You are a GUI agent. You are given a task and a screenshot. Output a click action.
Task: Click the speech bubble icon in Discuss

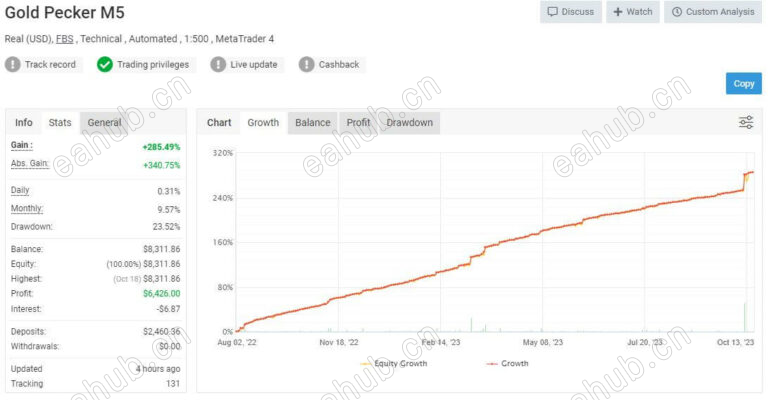coord(552,12)
